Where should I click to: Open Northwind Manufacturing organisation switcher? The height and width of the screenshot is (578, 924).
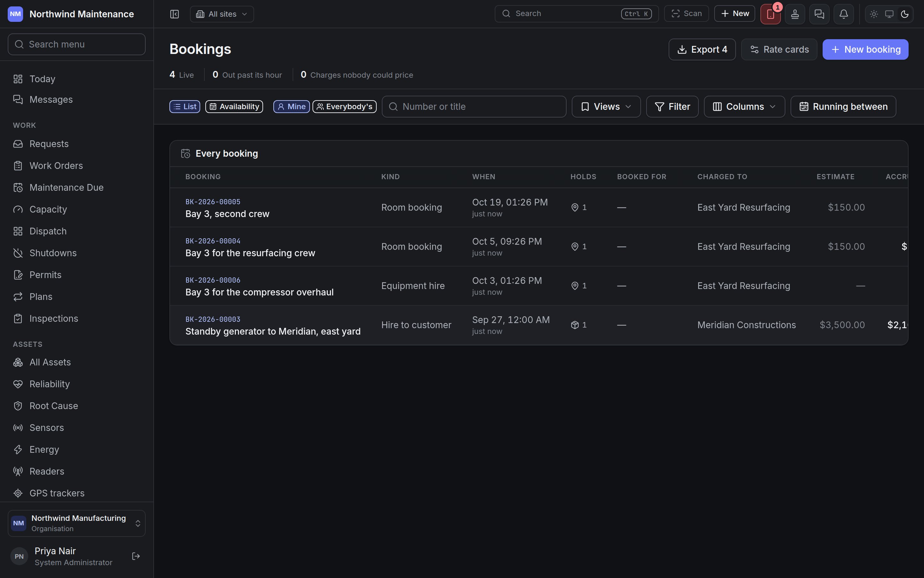pos(77,523)
